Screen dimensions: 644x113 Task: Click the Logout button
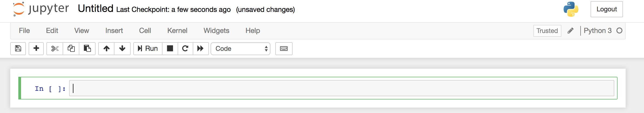[x=606, y=9]
